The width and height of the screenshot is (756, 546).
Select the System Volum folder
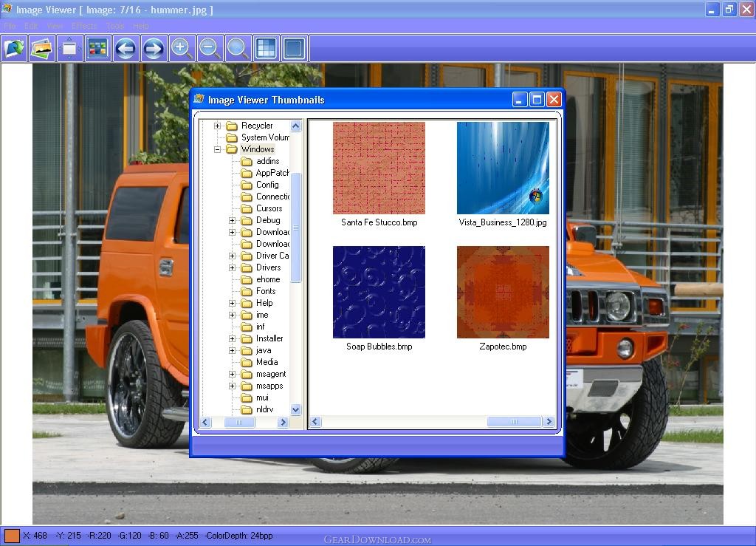tap(265, 137)
